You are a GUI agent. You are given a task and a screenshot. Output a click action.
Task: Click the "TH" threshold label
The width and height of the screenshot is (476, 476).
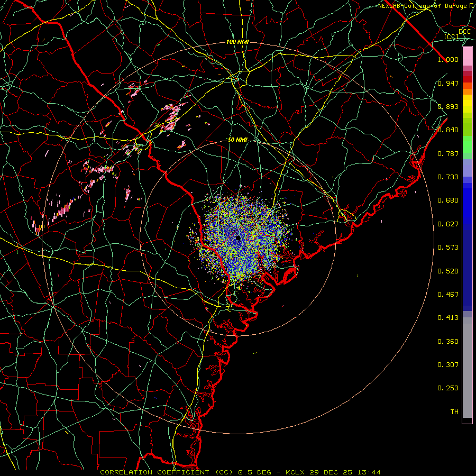[x=454, y=412]
